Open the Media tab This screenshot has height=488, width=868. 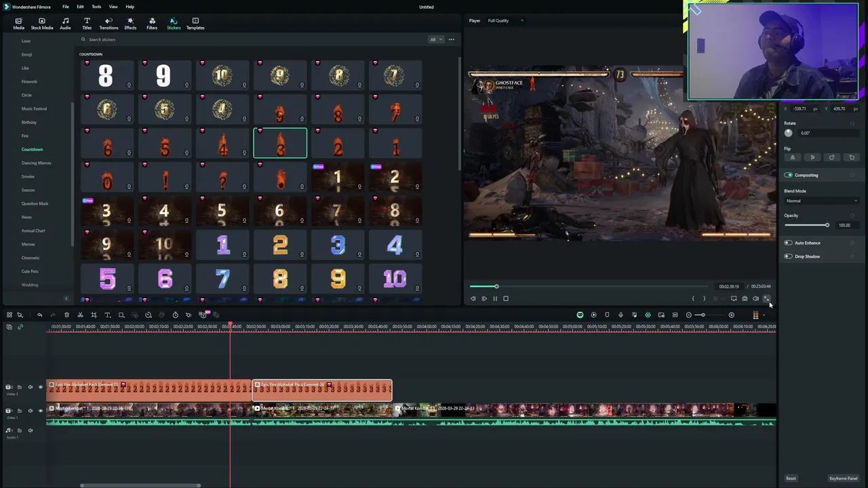click(18, 24)
